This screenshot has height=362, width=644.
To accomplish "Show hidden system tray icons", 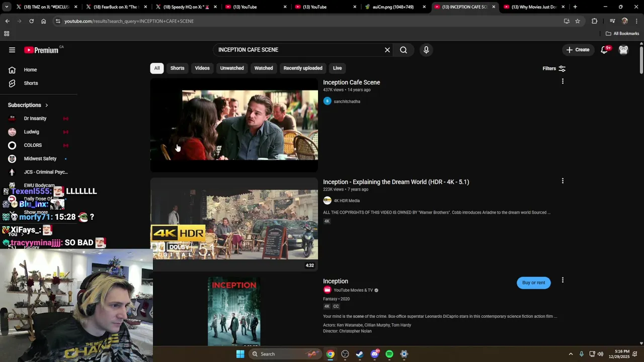I will 571,354.
